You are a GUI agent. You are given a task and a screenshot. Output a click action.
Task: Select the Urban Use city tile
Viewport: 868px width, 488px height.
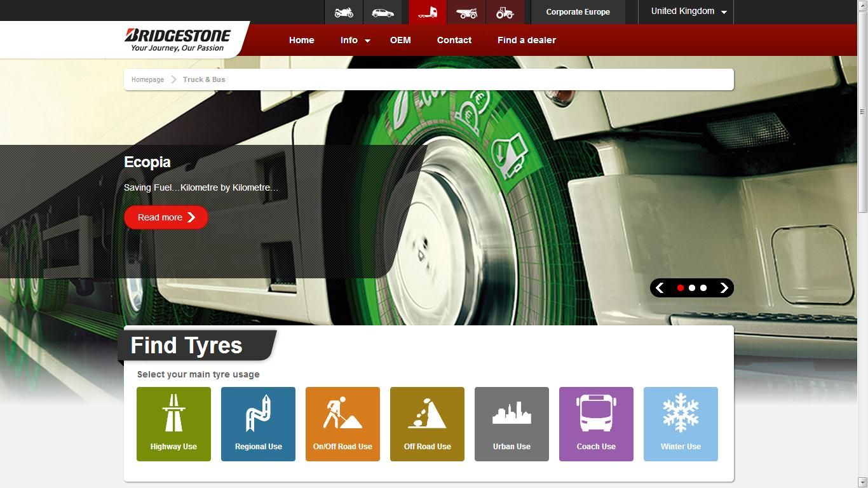pos(512,423)
